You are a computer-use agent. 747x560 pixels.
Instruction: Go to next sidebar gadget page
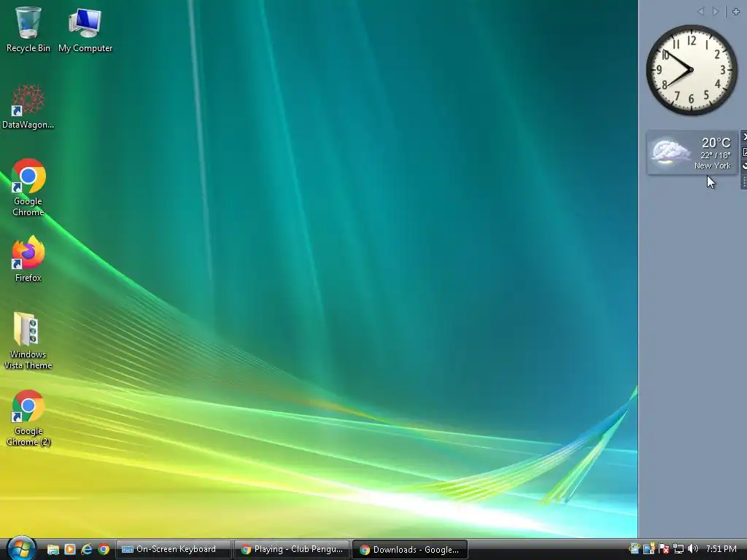tap(715, 12)
